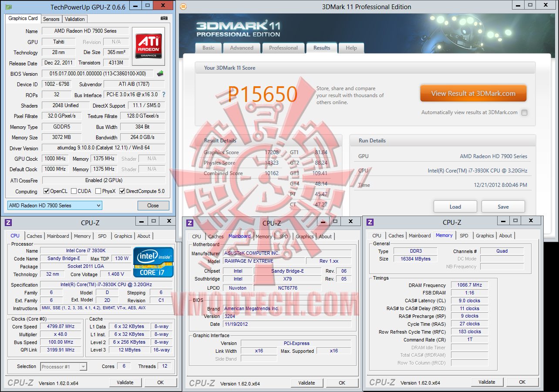This screenshot has height=392, width=559.
Task: Open the Graphics tab in the CPU-Z mainboard window
Action: [x=305, y=237]
